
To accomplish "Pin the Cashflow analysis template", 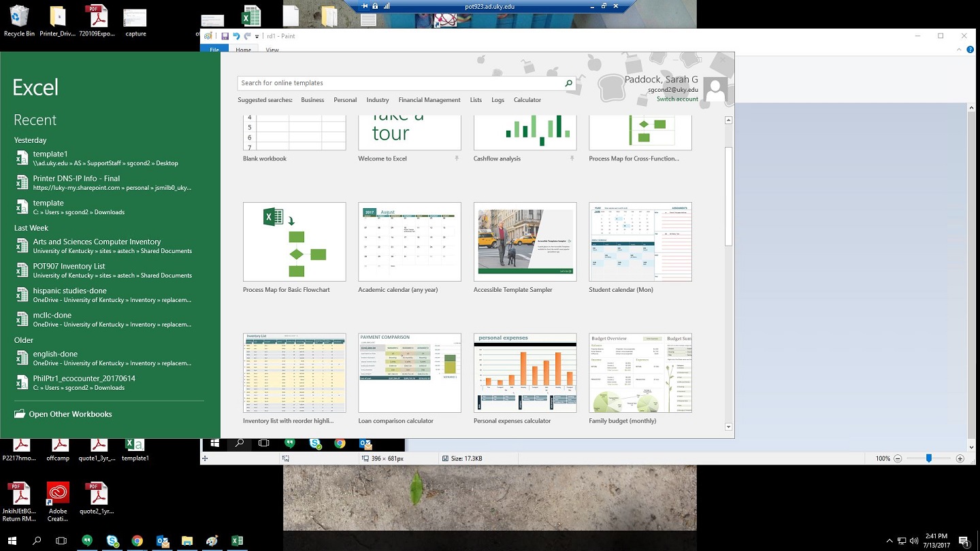I will tap(572, 158).
